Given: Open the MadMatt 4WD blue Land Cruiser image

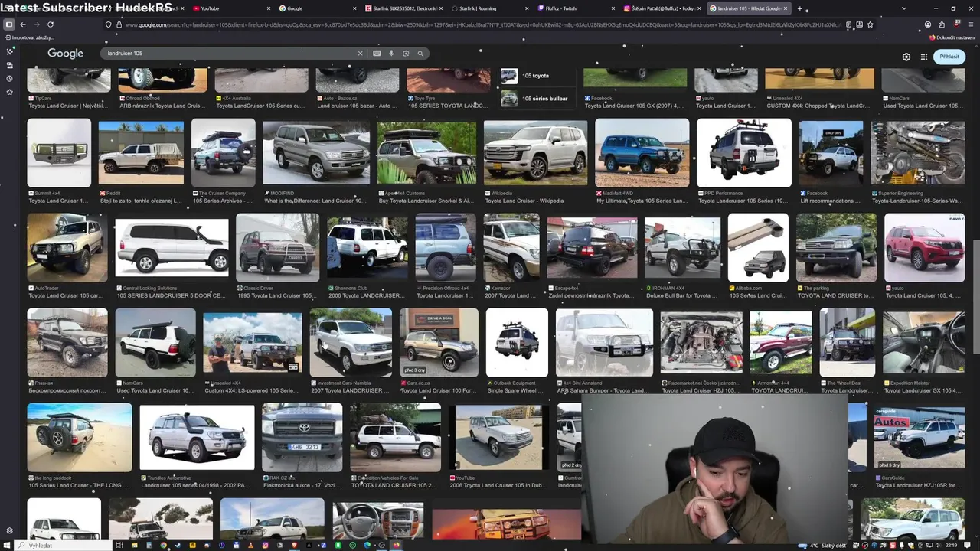Looking at the screenshot, I should (x=642, y=153).
